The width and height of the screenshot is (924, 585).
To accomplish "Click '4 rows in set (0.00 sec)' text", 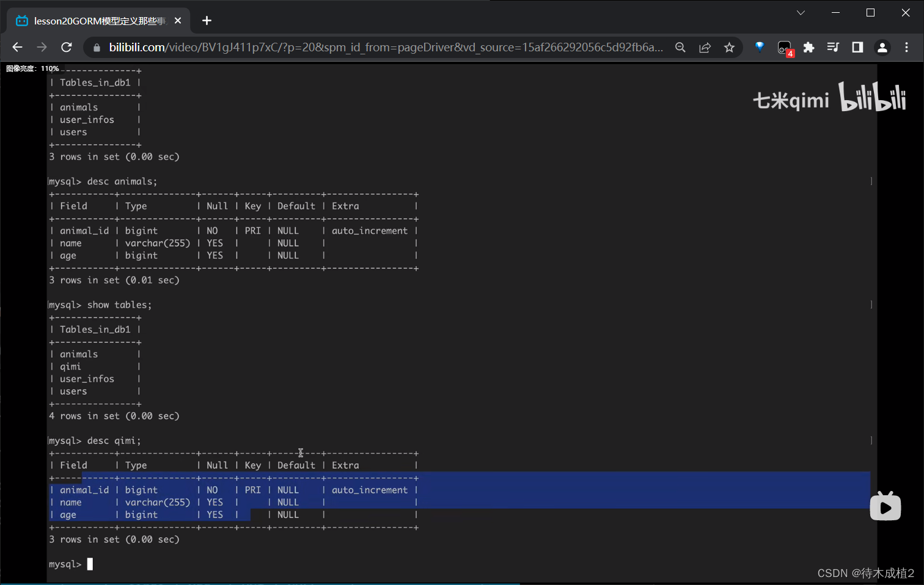I will tap(114, 416).
